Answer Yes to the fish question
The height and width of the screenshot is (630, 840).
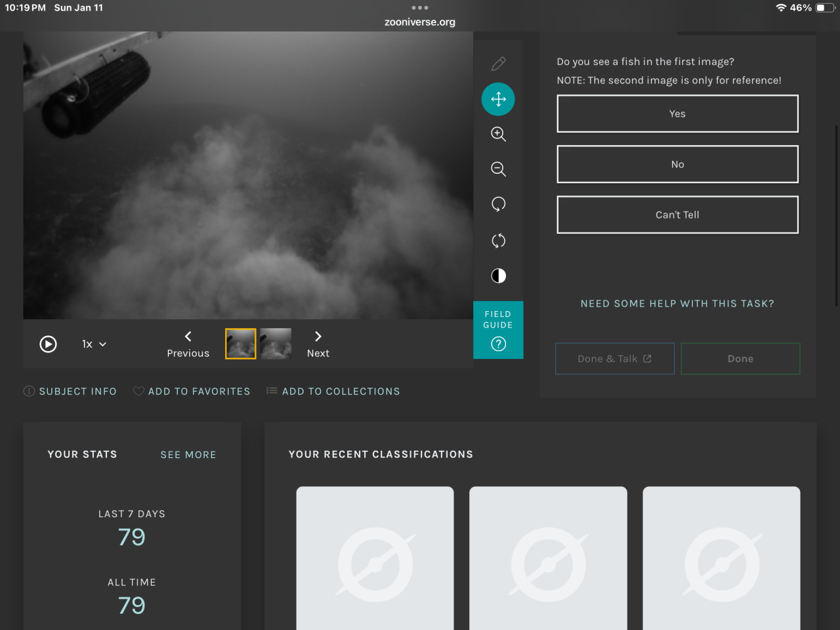(677, 114)
